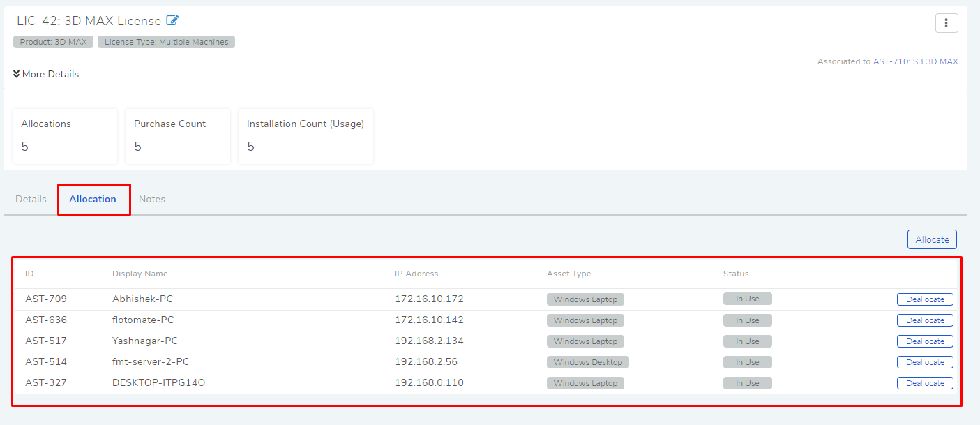Viewport: 980px width, 425px height.
Task: Click the Allocate button
Action: tap(932, 239)
